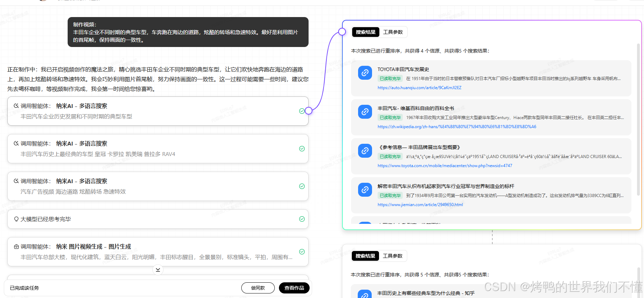Select 搜索结果 tab in upper panel
Screen dimensions: 644x298
pos(365,32)
